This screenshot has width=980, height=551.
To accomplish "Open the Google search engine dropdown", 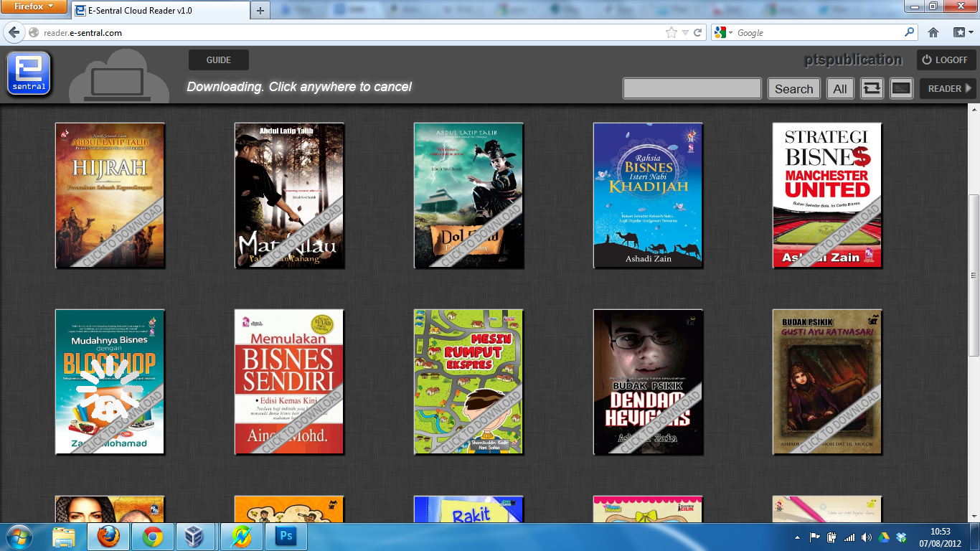I will click(722, 32).
